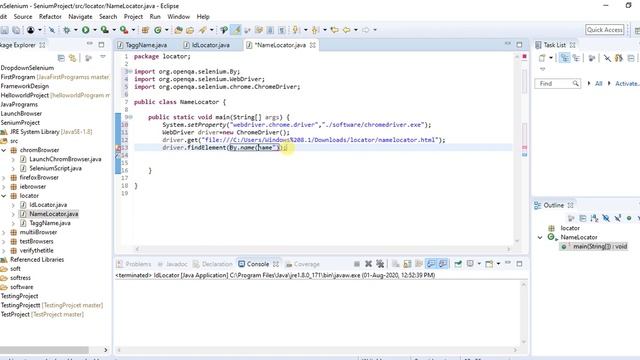This screenshot has width=640, height=360.
Task: Open the Navigate menu
Action: pos(80,17)
